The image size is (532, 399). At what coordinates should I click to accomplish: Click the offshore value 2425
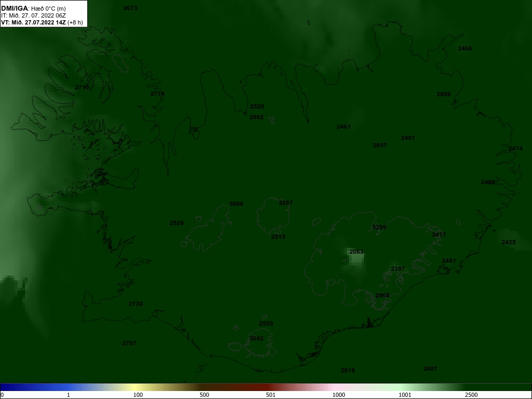[508, 242]
